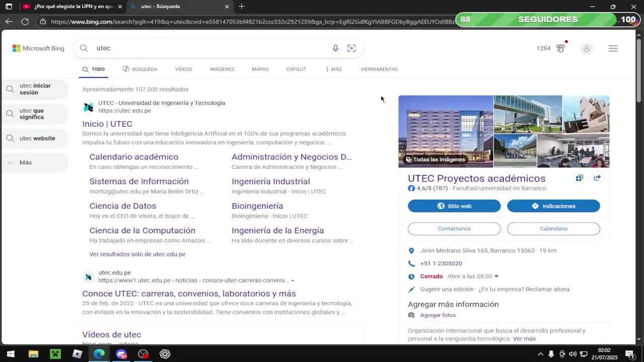
Task: Open Ingeniería Industrial sitelink
Action: 271,182
